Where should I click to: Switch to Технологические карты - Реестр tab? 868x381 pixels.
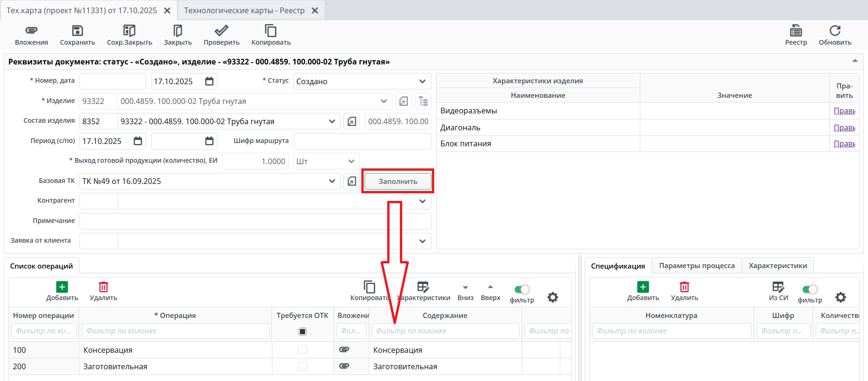coord(244,10)
